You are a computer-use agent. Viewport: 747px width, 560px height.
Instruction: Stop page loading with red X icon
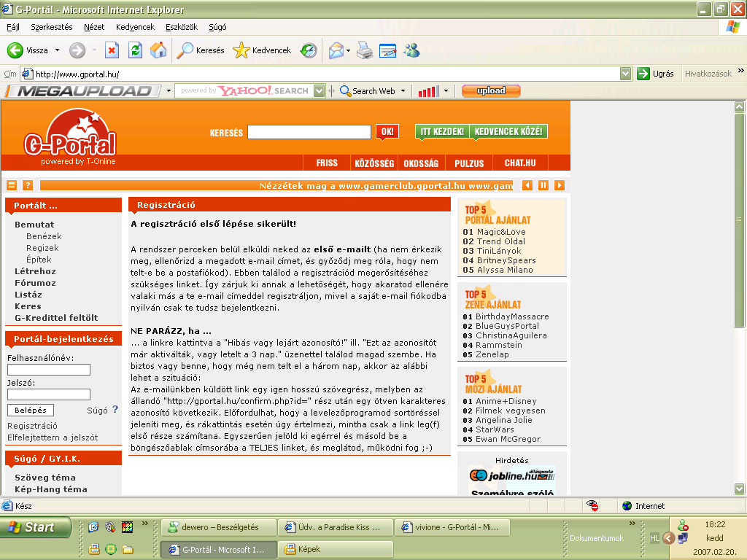point(112,50)
